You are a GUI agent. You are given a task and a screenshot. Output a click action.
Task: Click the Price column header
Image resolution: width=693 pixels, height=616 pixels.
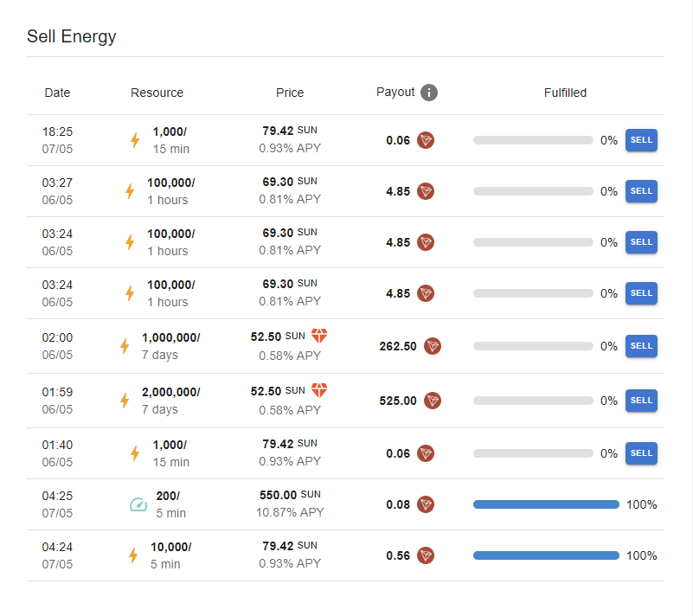[x=290, y=93]
